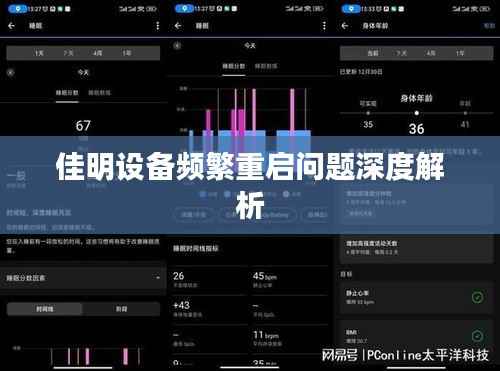Tap the 35 achievable age marker

tap(368, 124)
